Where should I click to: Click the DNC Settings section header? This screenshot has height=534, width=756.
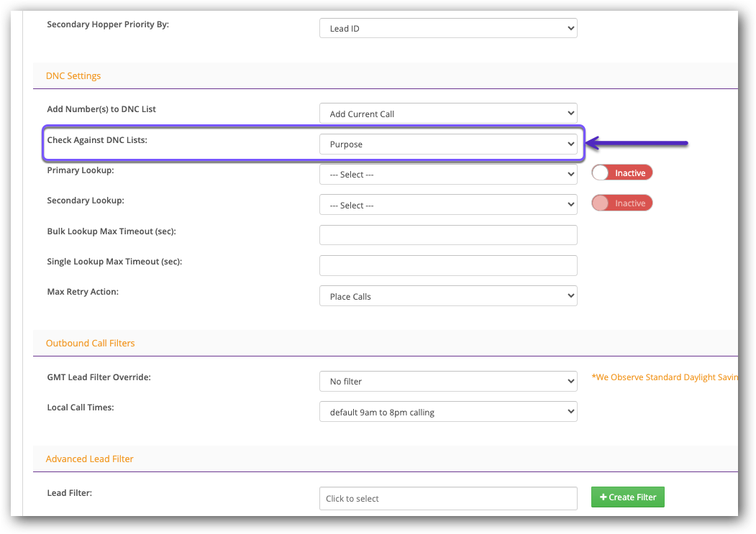pyautogui.click(x=73, y=75)
